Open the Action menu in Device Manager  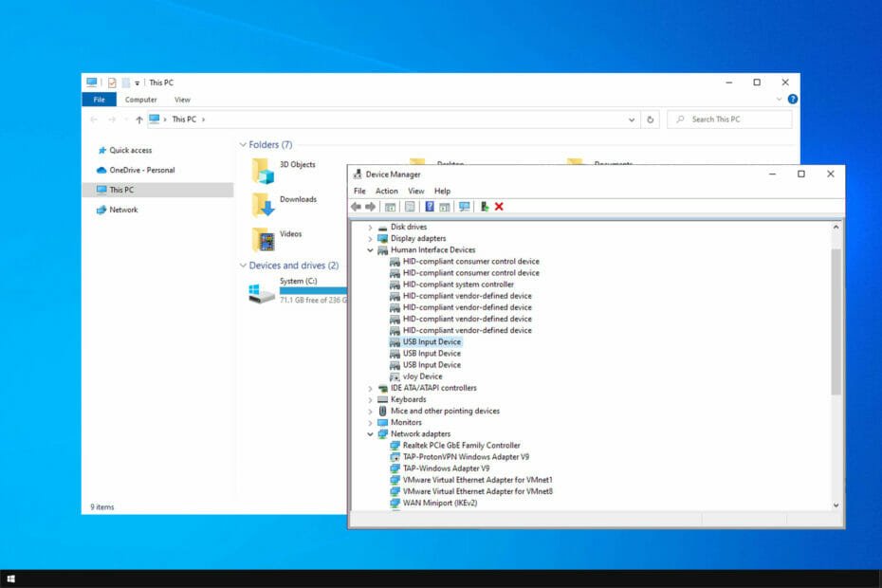point(386,192)
